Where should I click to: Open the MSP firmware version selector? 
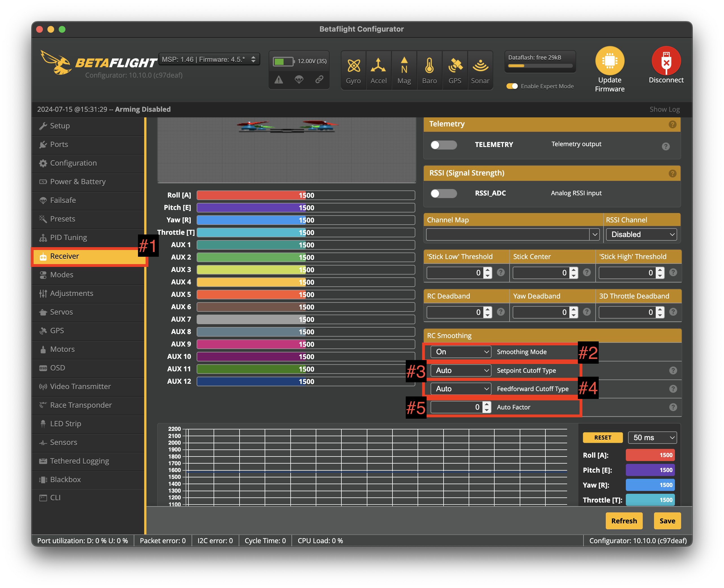pyautogui.click(x=209, y=59)
